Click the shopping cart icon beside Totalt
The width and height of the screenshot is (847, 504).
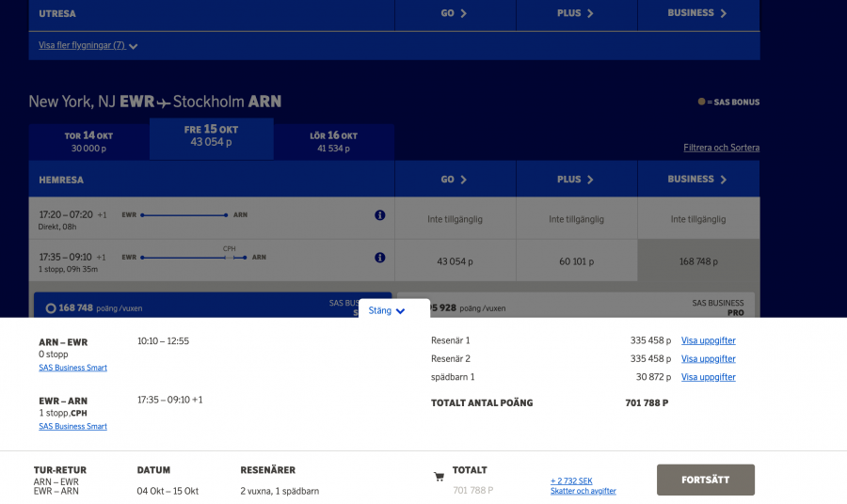point(439,477)
